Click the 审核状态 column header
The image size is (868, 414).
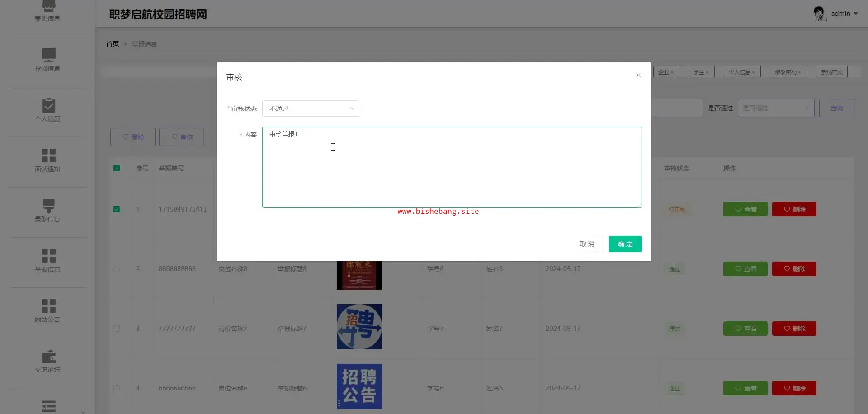tap(677, 168)
